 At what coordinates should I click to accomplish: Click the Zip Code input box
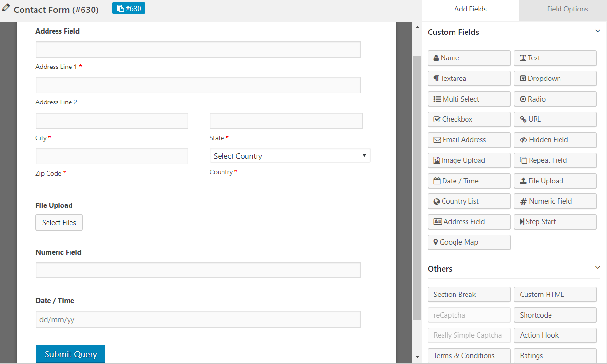112,156
